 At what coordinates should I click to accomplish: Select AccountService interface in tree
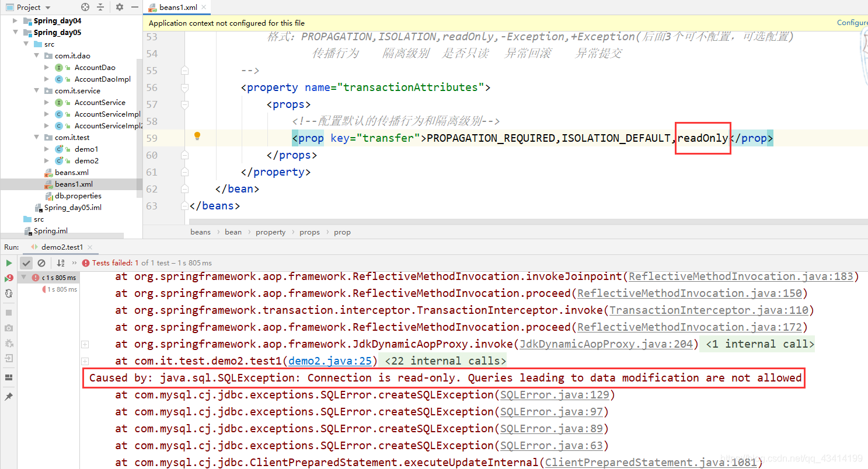coord(100,102)
